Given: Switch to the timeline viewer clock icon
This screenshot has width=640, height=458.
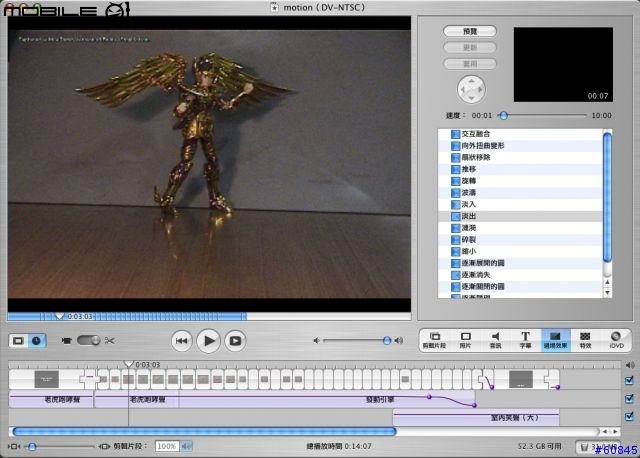Looking at the screenshot, I should tap(37, 340).
